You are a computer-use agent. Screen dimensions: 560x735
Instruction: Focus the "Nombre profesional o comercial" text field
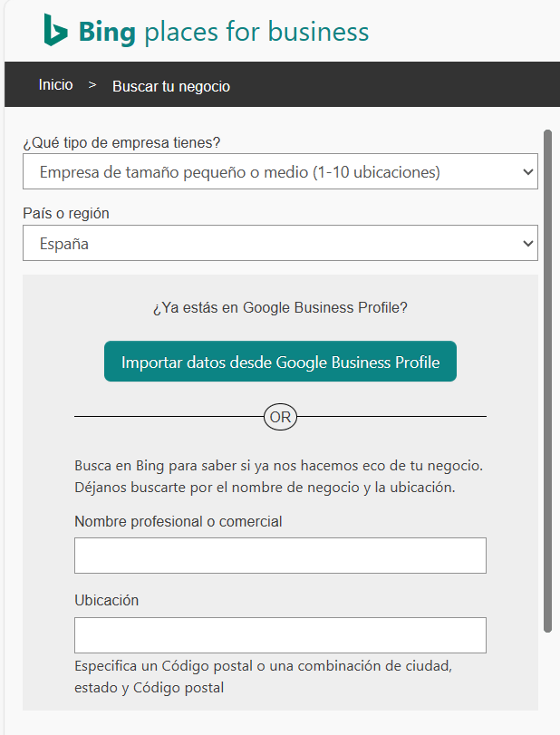point(280,556)
